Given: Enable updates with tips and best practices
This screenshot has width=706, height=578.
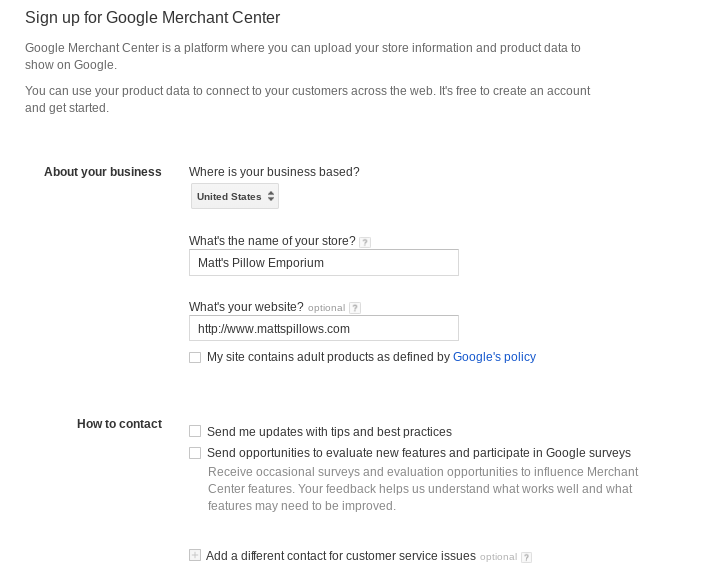Looking at the screenshot, I should [195, 432].
